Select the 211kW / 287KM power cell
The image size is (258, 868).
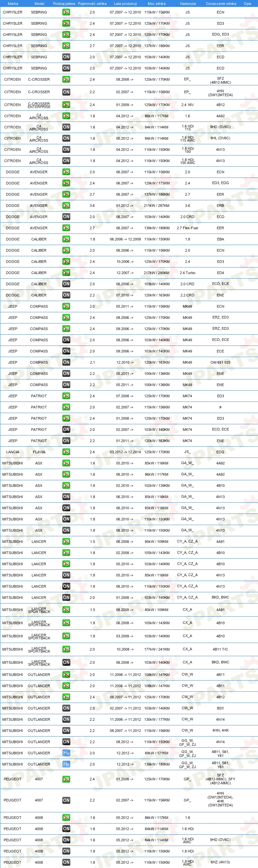(x=157, y=206)
